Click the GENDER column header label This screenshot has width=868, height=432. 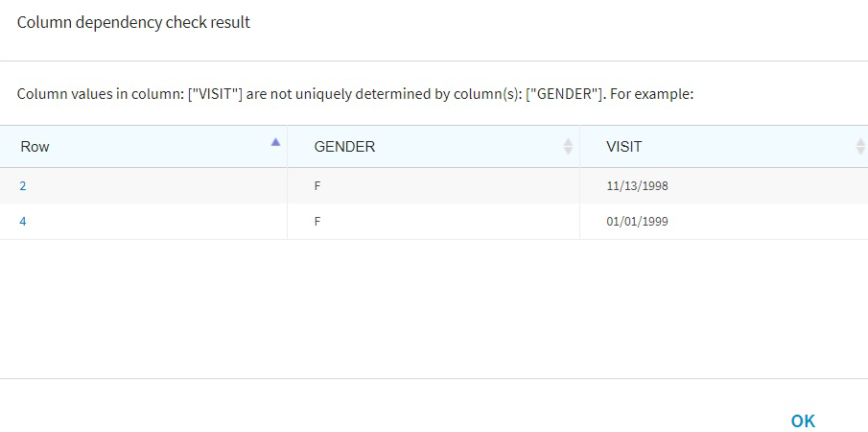344,147
